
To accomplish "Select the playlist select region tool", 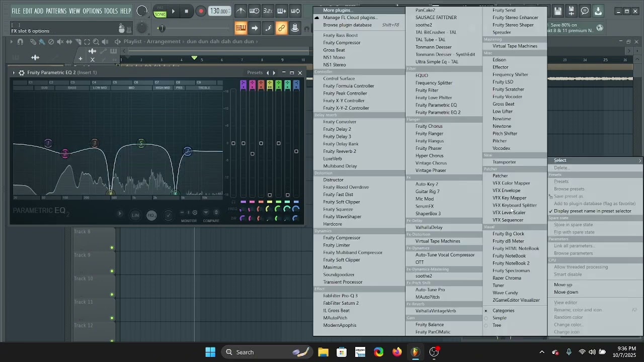I will point(87,42).
